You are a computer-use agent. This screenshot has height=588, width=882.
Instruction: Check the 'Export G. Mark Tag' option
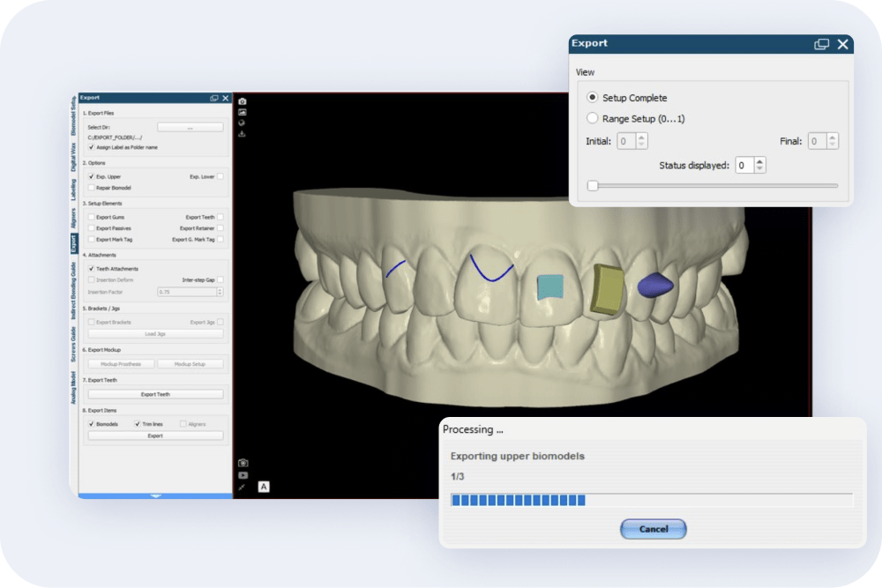(220, 240)
